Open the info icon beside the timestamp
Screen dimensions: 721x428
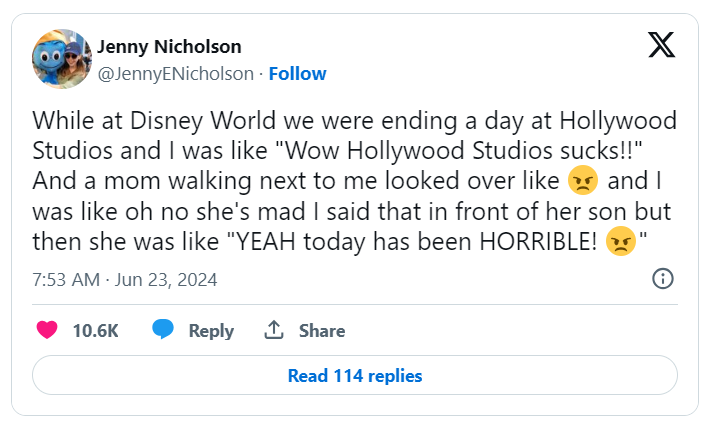tap(661, 279)
